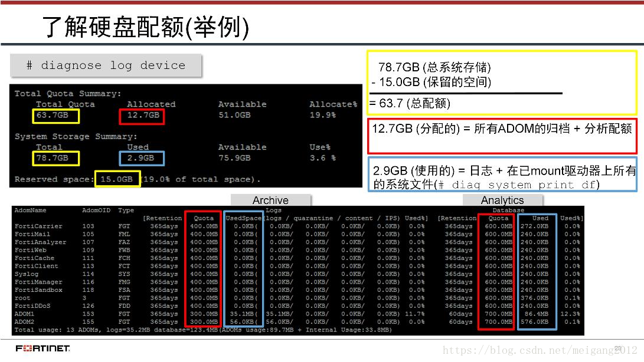Select the FortiMail row name
This screenshot has width=644, height=362.
click(32, 234)
